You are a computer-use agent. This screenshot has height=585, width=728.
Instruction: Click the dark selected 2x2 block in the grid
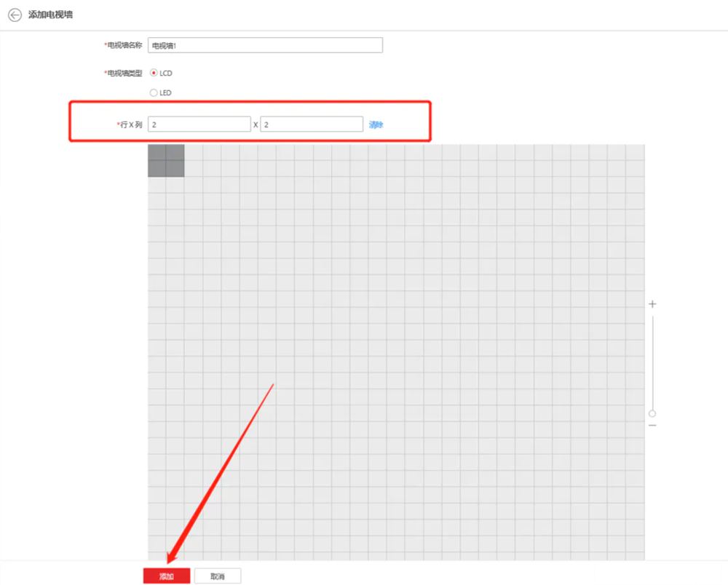(x=166, y=161)
